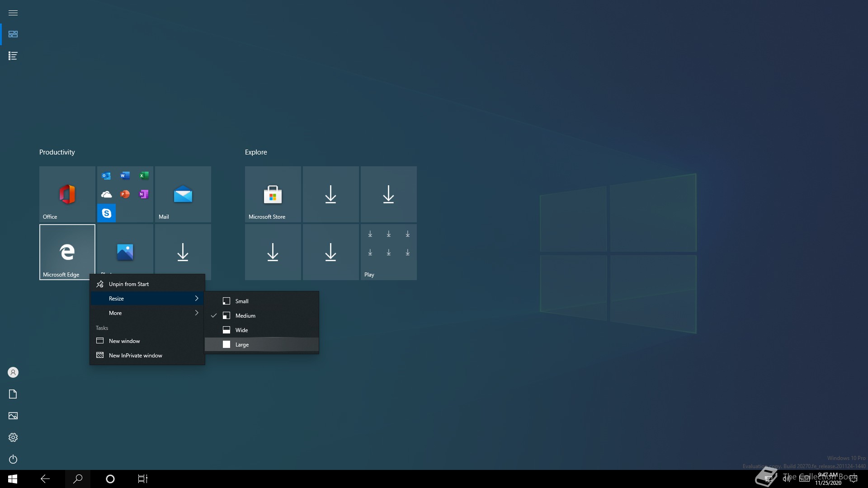Open the Mail tile
The image size is (868, 488).
tap(183, 194)
